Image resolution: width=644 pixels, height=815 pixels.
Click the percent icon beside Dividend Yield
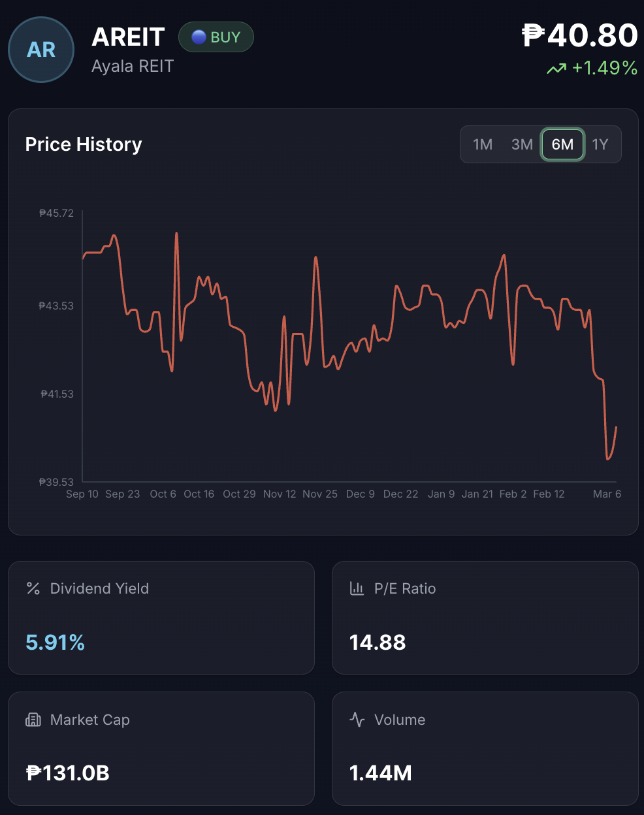33,588
